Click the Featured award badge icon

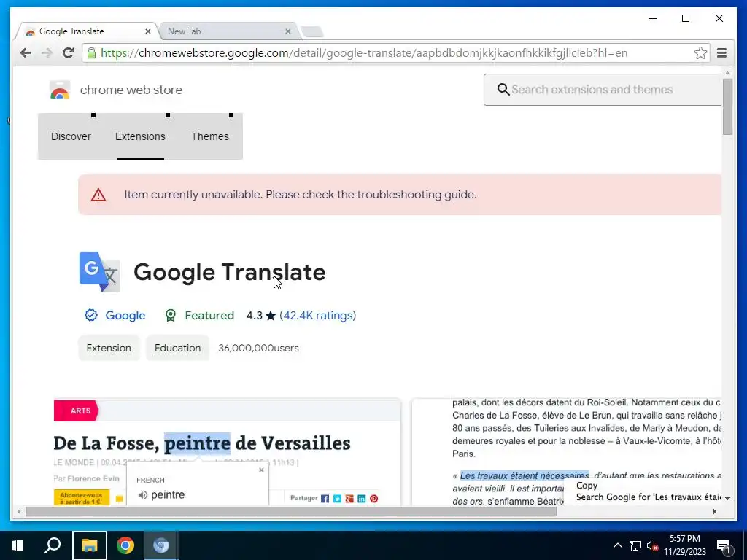click(171, 315)
